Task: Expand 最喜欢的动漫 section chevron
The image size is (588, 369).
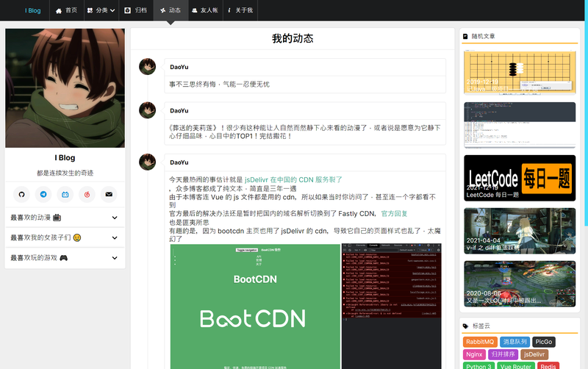Action: click(x=115, y=218)
